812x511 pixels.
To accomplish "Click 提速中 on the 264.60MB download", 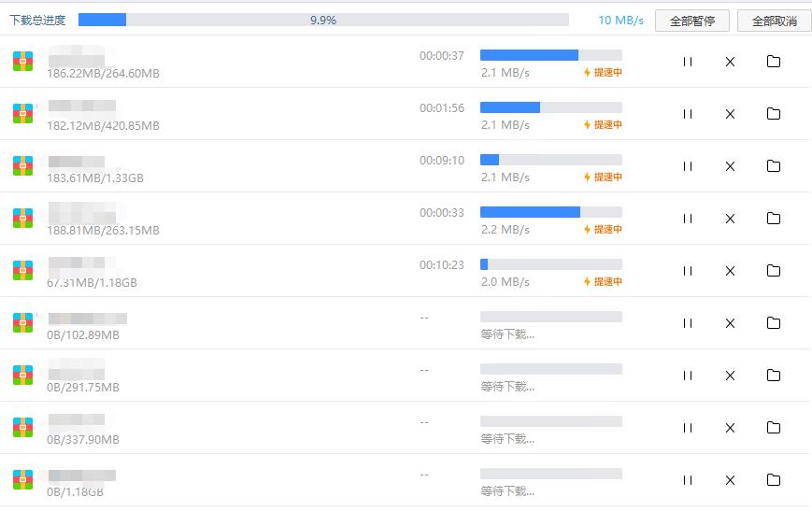I will click(x=604, y=73).
